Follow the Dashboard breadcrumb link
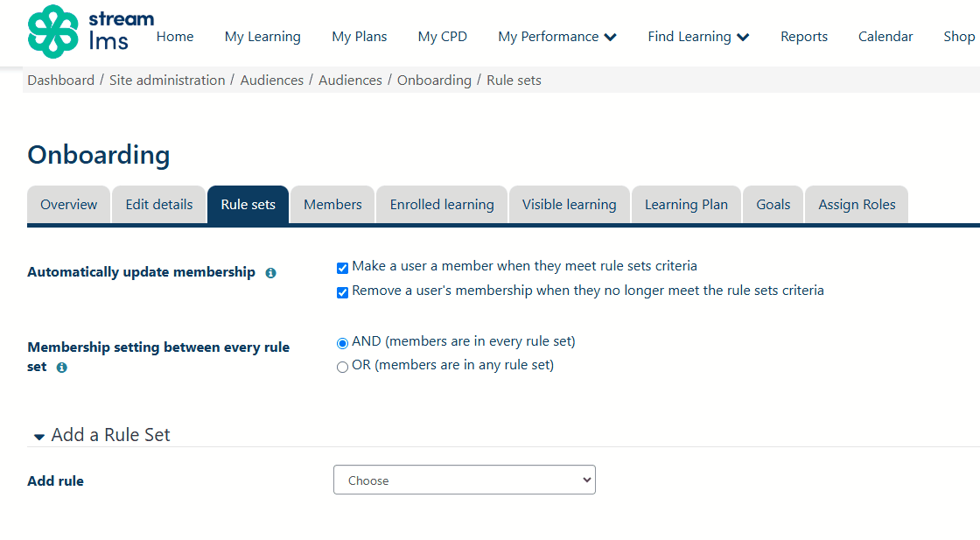 click(x=60, y=80)
